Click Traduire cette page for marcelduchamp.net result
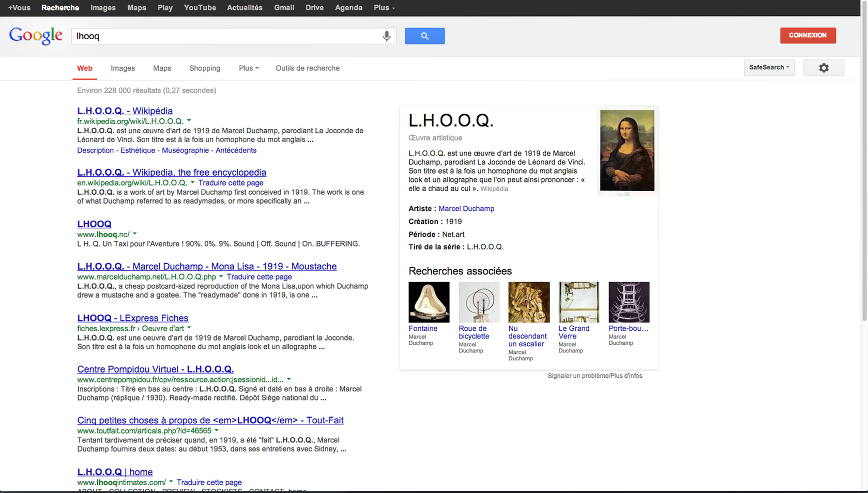The width and height of the screenshot is (868, 493). 259,277
